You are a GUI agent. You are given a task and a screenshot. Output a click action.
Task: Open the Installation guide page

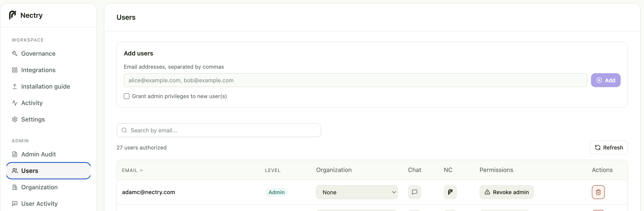(48, 87)
